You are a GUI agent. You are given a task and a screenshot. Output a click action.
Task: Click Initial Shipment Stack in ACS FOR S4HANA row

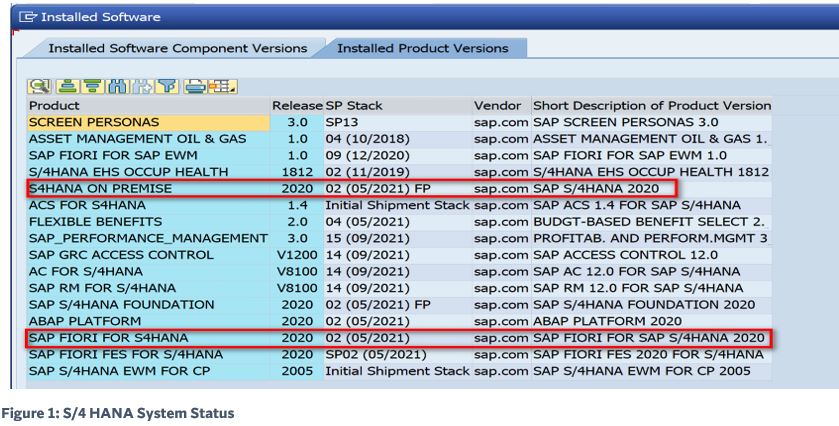398,205
